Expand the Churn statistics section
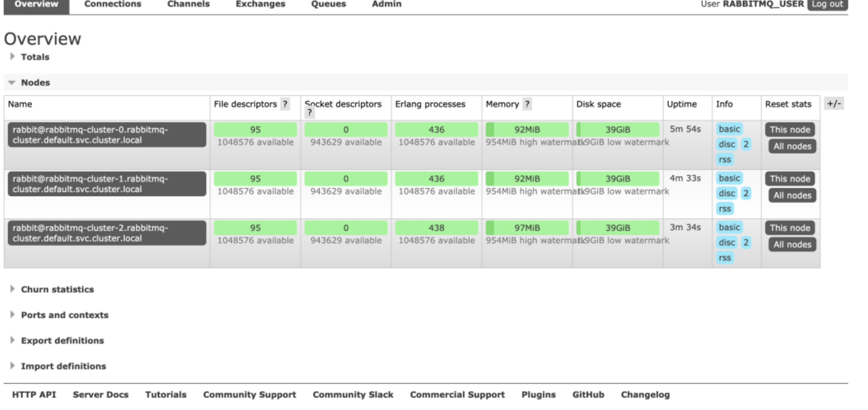 tap(57, 289)
